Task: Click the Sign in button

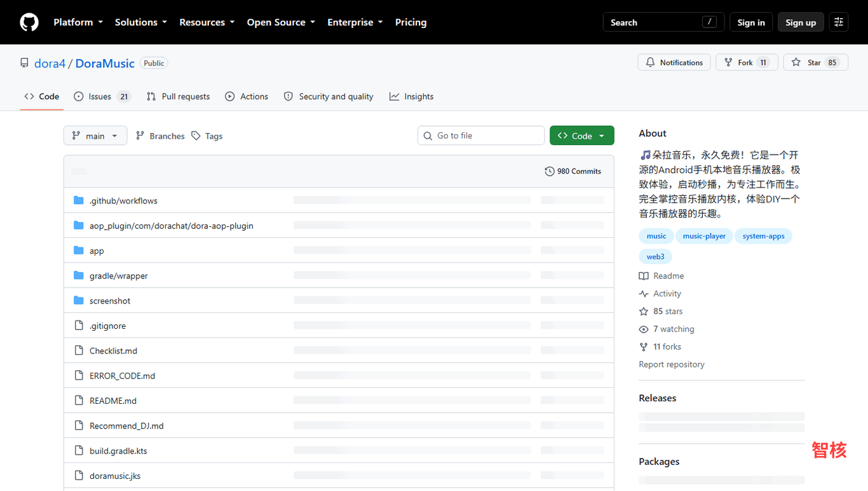Action: (751, 22)
